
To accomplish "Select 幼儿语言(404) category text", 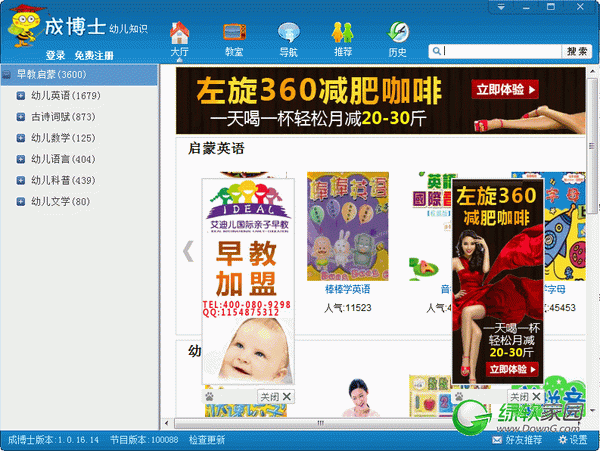I will (x=63, y=159).
